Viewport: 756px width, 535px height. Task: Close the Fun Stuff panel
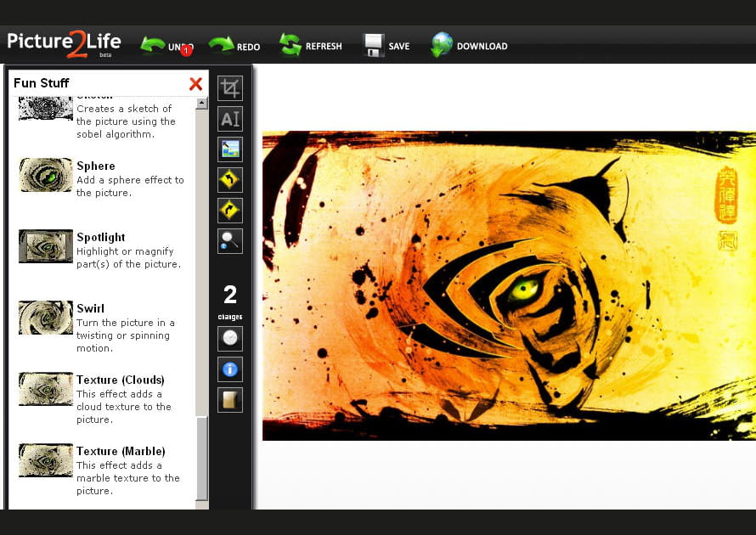coord(195,84)
